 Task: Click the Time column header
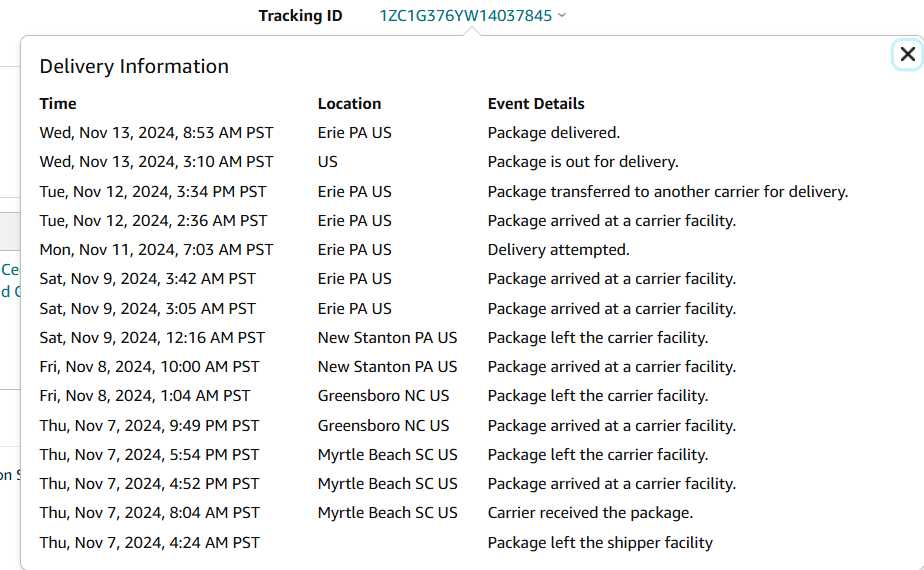point(58,104)
